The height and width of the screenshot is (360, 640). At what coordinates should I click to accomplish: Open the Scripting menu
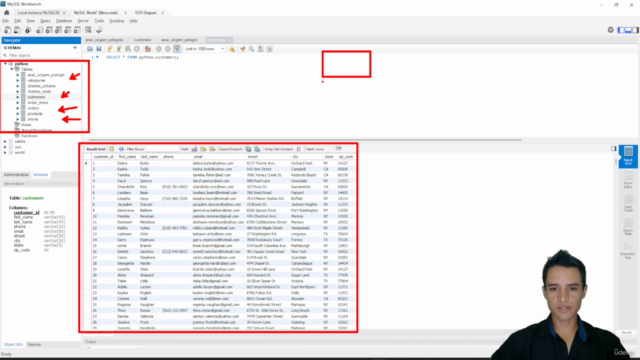coord(117,21)
